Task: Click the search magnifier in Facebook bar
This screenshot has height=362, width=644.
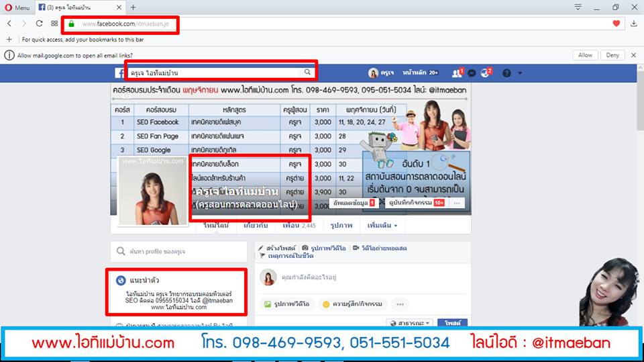Action: (307, 73)
